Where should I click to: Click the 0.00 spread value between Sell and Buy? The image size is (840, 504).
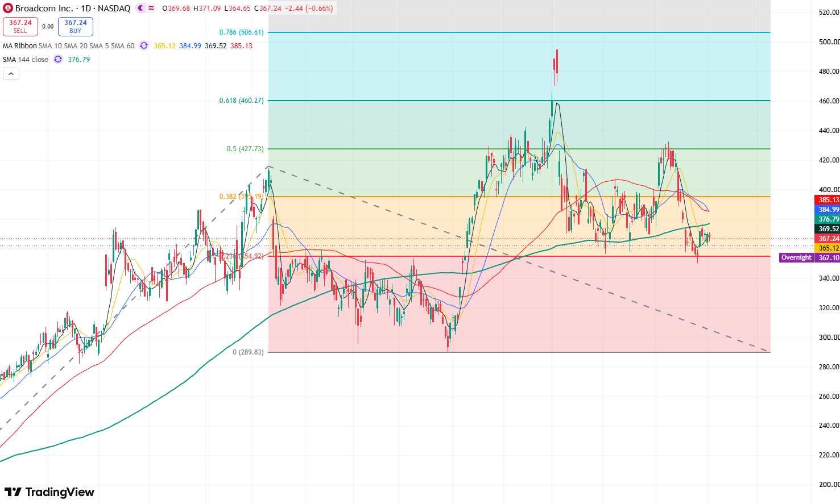coord(48,26)
